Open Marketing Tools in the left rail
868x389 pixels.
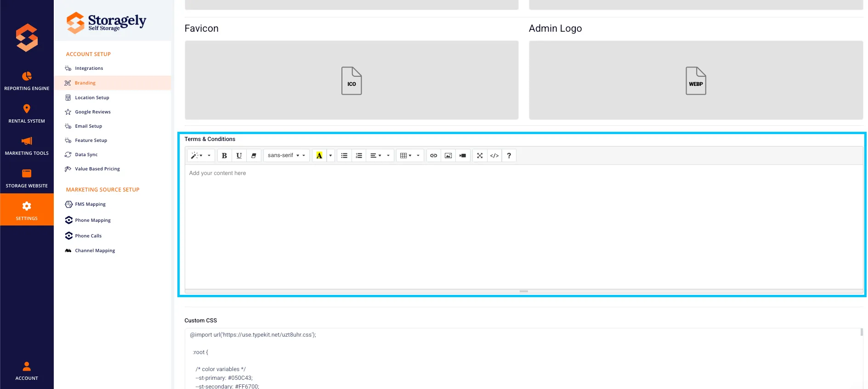(27, 146)
